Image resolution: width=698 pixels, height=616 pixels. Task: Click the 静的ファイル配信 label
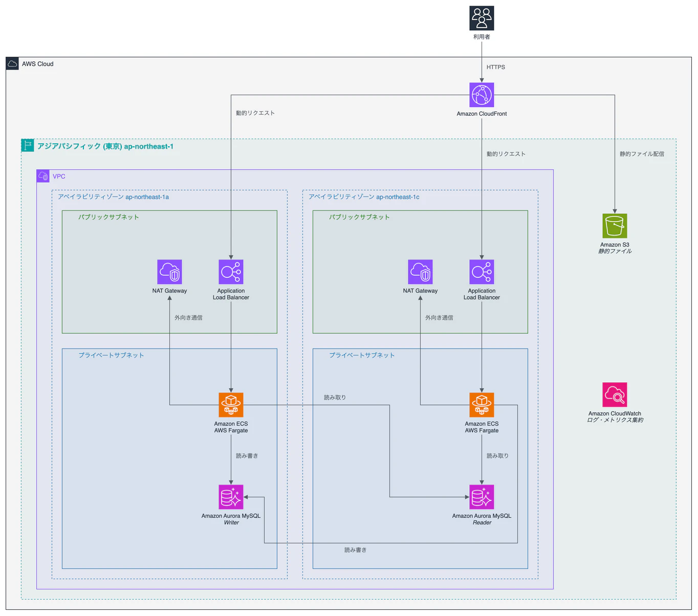(642, 154)
